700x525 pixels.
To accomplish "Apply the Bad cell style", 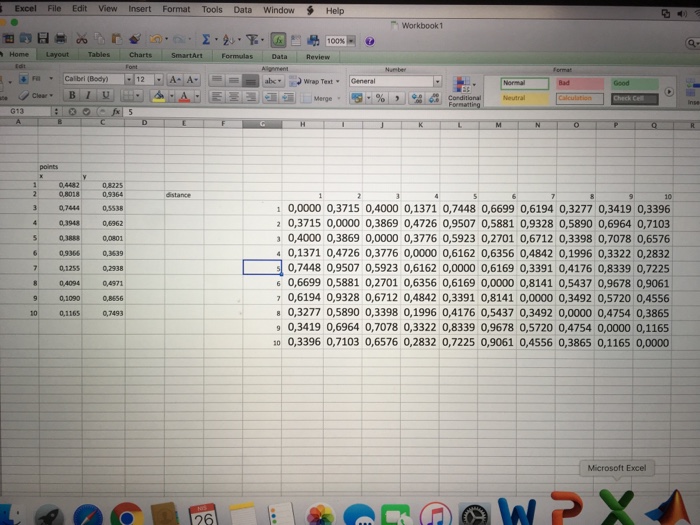I will pos(579,83).
